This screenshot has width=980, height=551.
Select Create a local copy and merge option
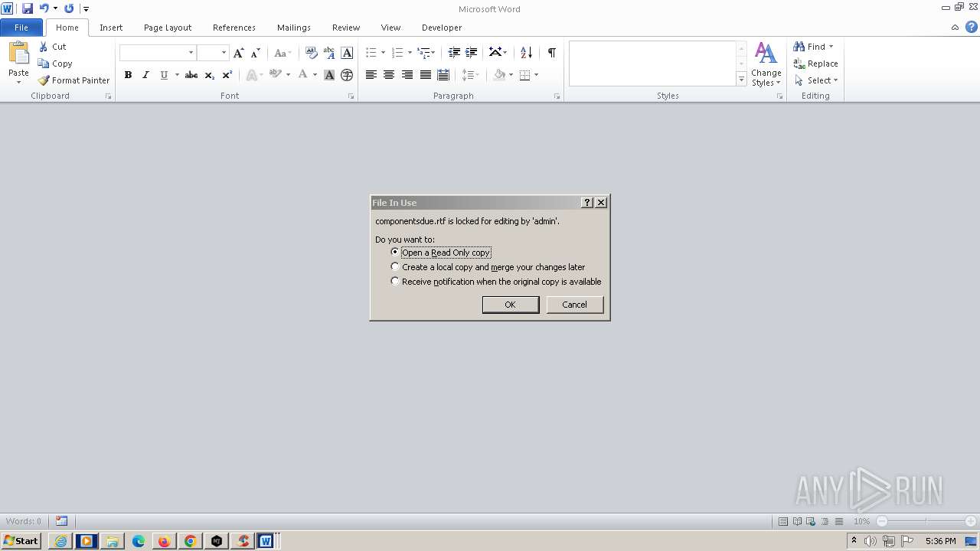(488, 267)
